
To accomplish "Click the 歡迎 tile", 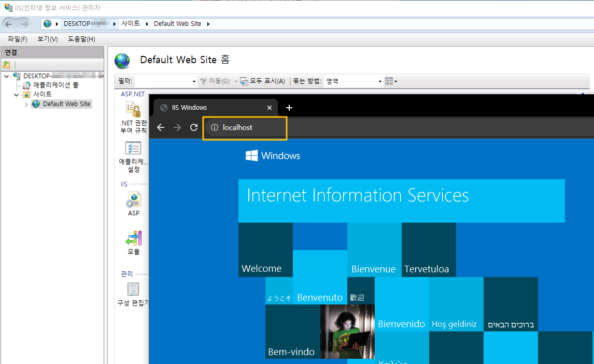I will click(361, 290).
